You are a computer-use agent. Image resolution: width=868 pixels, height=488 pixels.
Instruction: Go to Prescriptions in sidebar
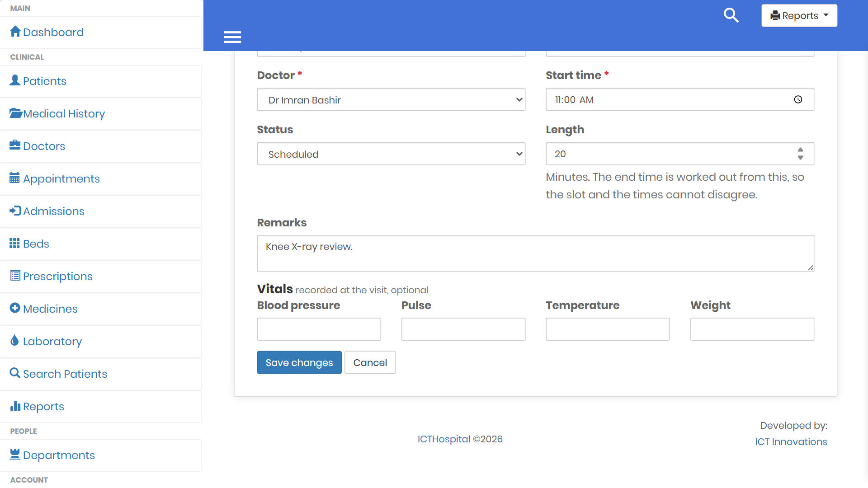(x=101, y=277)
